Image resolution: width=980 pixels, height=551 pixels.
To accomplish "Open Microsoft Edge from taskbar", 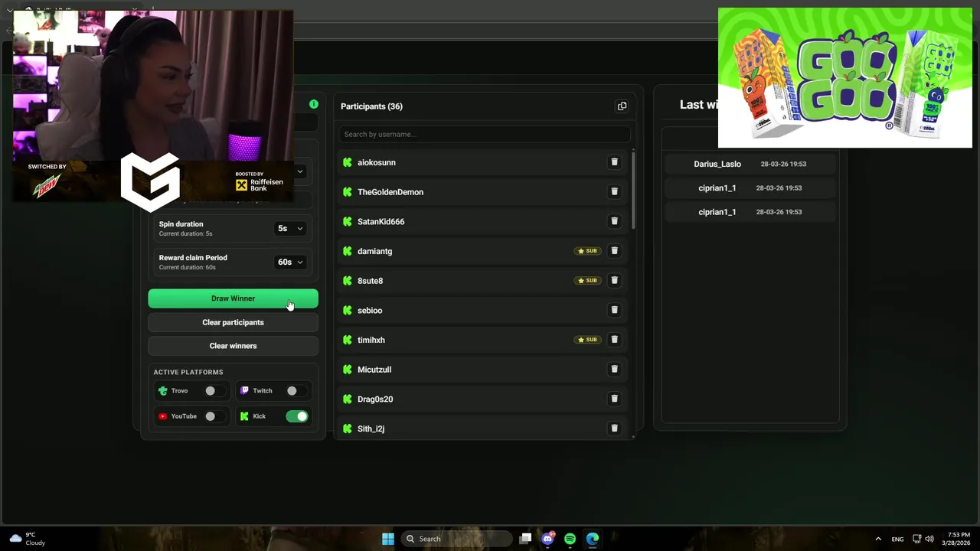I will 593,539.
